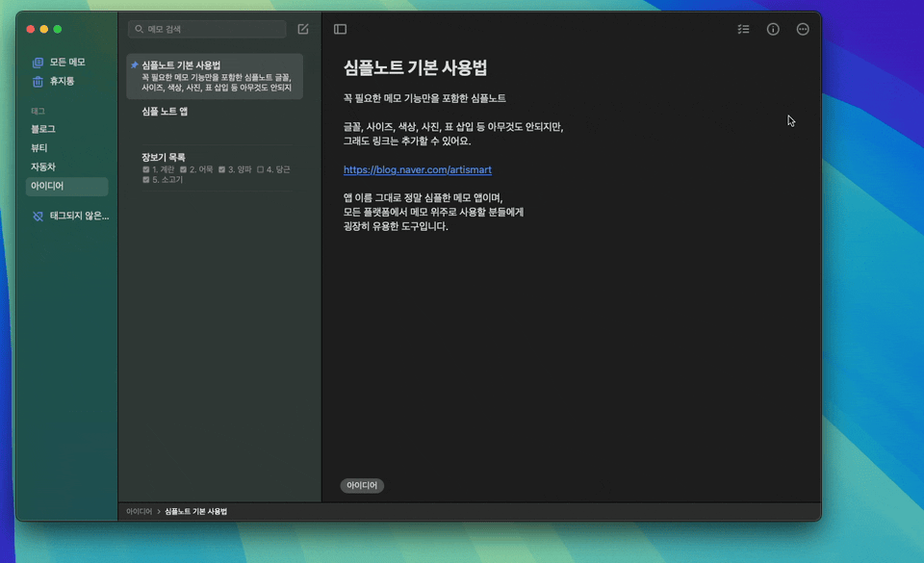This screenshot has width=924, height=563.
Task: Click the 휴지통 trash can icon
Action: [x=38, y=81]
